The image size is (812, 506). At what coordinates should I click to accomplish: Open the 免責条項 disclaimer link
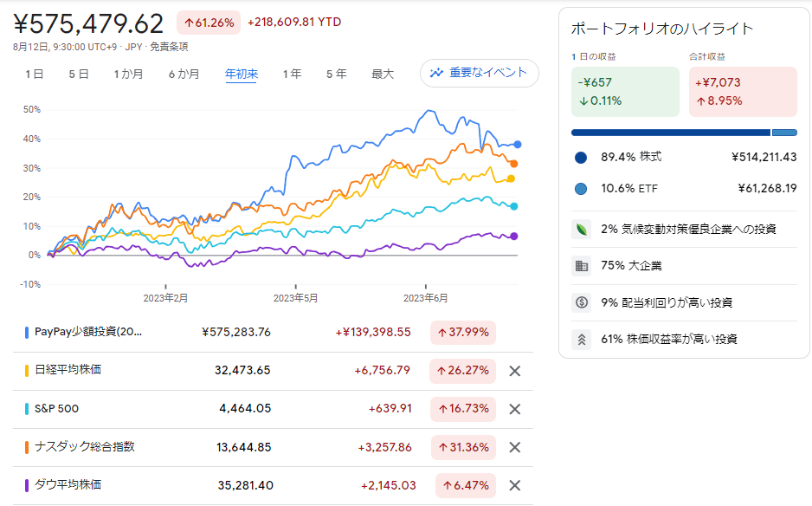[169, 47]
